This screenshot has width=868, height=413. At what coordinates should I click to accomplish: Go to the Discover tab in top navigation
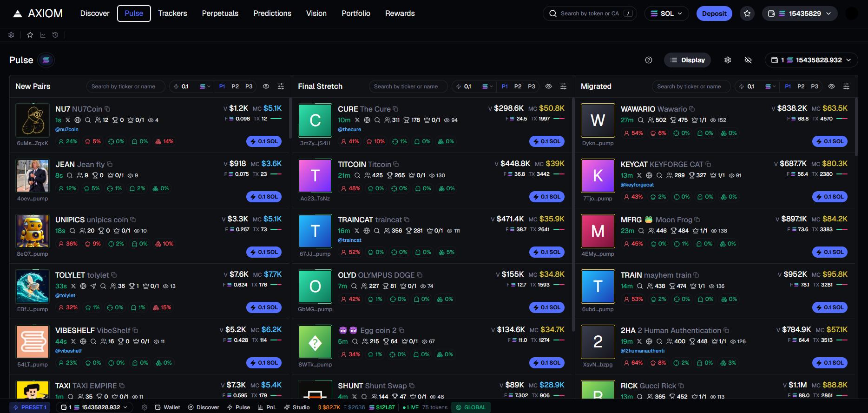pos(95,13)
